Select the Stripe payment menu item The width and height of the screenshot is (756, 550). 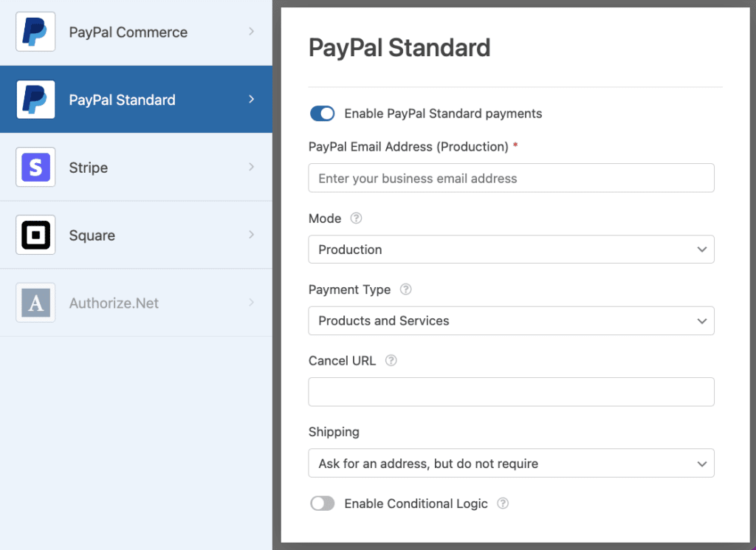tap(136, 168)
